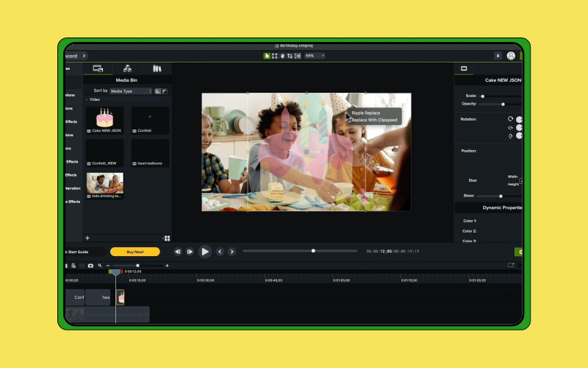Viewport: 588px width, 368px height.
Task: Click the center anchor on canvas
Action: (x=306, y=152)
